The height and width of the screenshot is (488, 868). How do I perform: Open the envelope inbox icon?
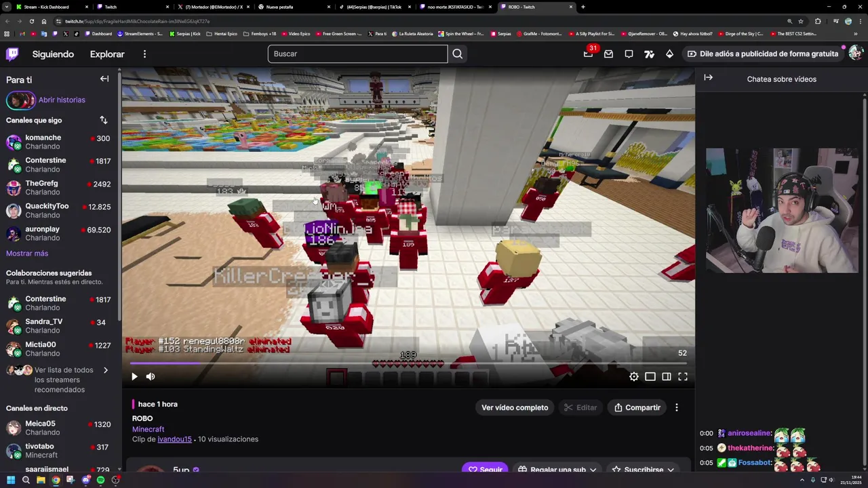click(608, 54)
